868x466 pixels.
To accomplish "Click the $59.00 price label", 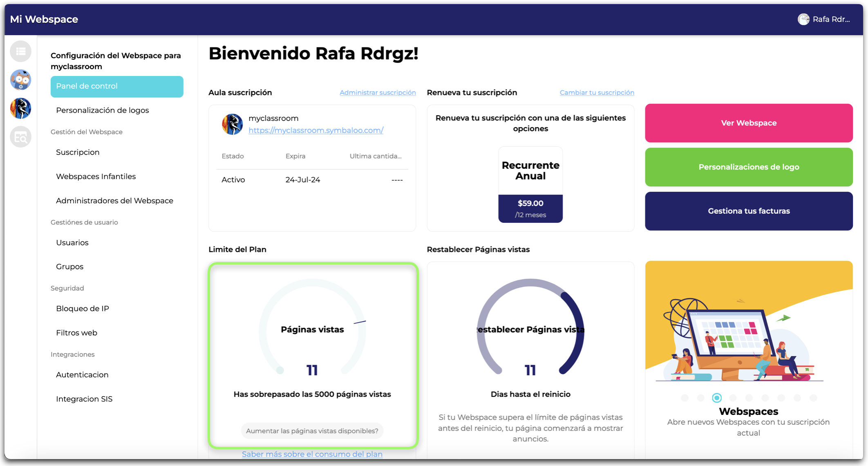I will point(530,204).
